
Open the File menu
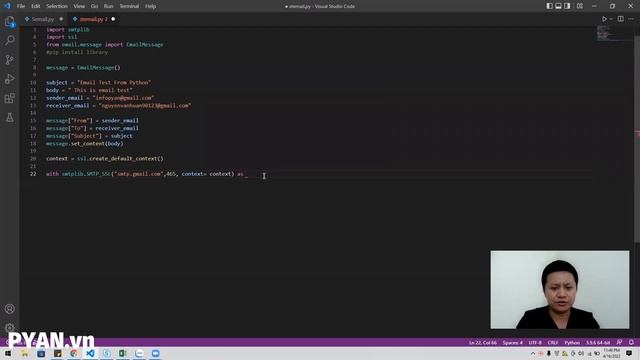tap(21, 6)
